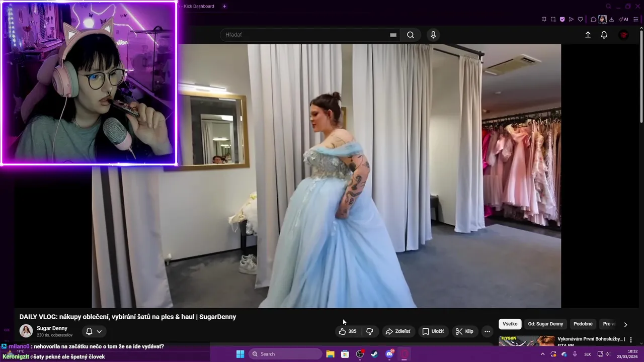The height and width of the screenshot is (362, 644).
Task: Click the taskbar Search box
Action: tap(285, 354)
